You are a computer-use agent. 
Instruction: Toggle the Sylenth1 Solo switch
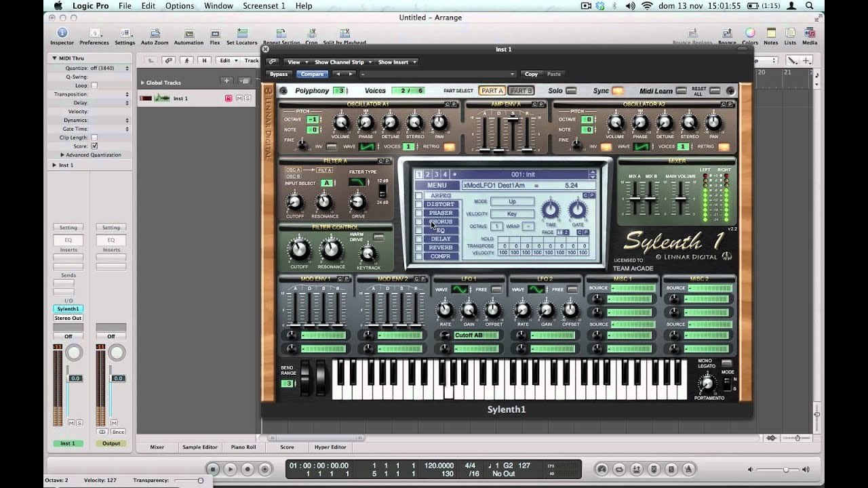(571, 91)
